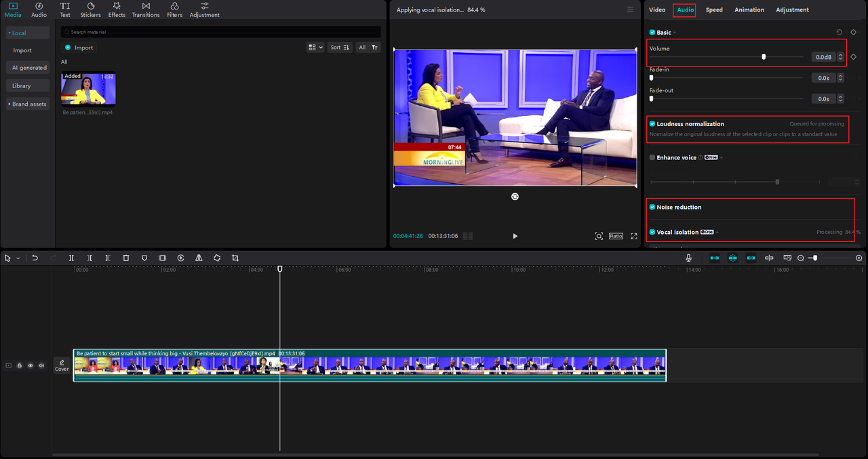The height and width of the screenshot is (459, 868).
Task: Disable Loudness normalization checkbox
Action: [x=652, y=124]
